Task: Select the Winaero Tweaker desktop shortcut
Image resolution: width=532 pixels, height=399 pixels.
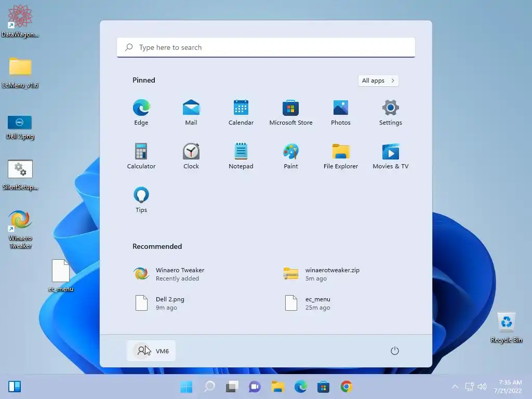Action: coord(20,229)
